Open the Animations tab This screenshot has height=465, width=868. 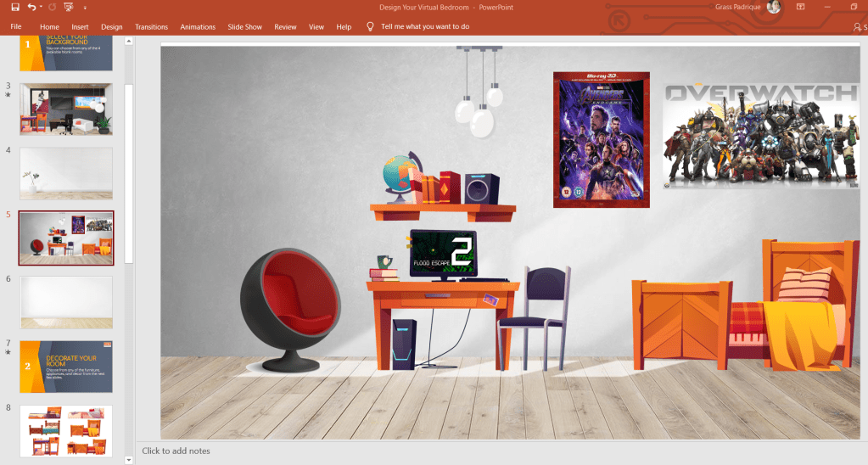tap(198, 27)
